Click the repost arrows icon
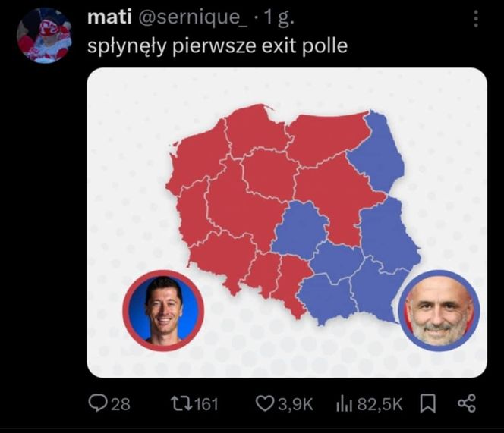This screenshot has height=433, width=504. 181,403
